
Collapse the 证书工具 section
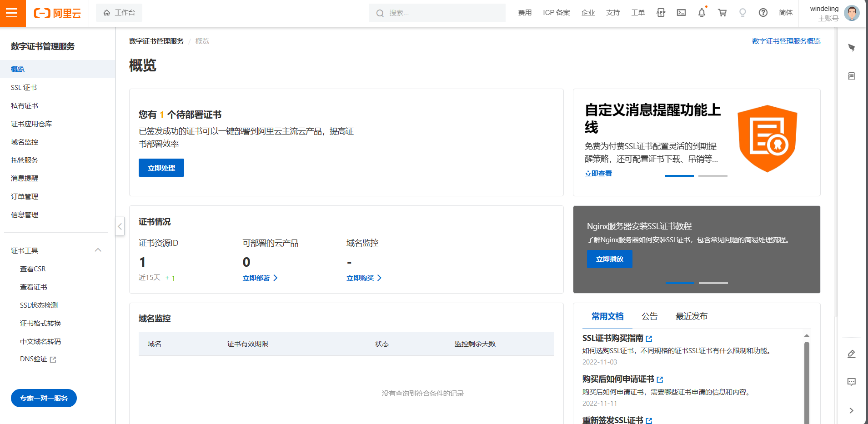coord(98,250)
